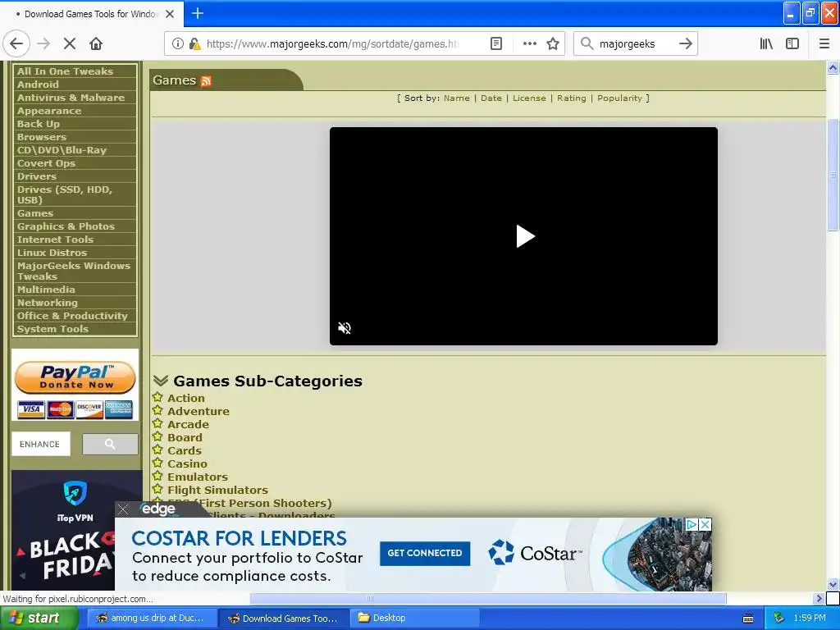The width and height of the screenshot is (840, 630).
Task: Open Windows Start menu
Action: click(x=39, y=619)
